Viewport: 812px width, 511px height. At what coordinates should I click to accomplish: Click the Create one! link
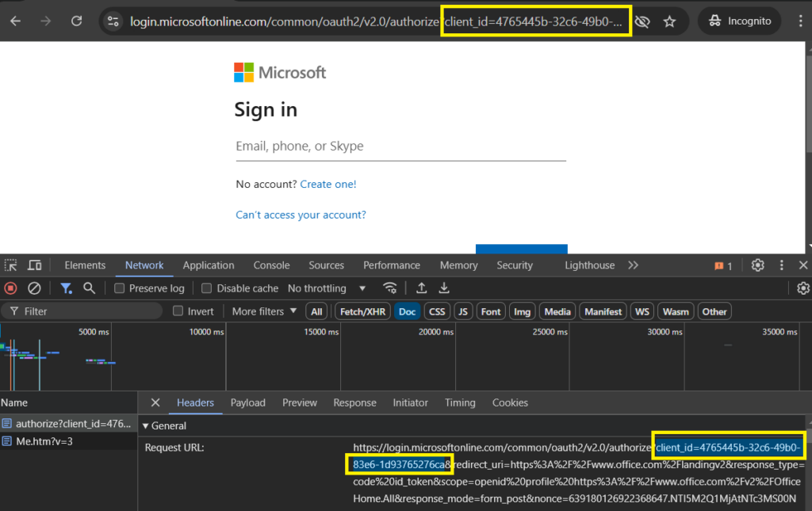click(327, 184)
